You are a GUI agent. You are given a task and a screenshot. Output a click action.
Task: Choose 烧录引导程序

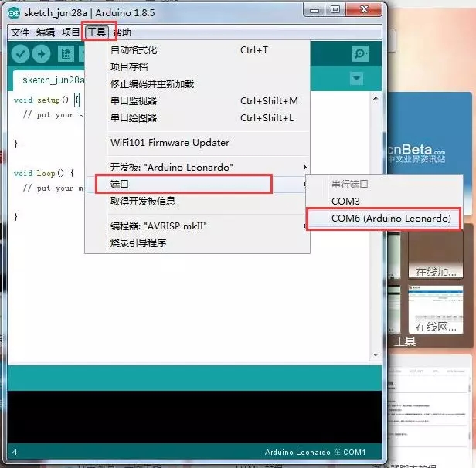point(197,243)
